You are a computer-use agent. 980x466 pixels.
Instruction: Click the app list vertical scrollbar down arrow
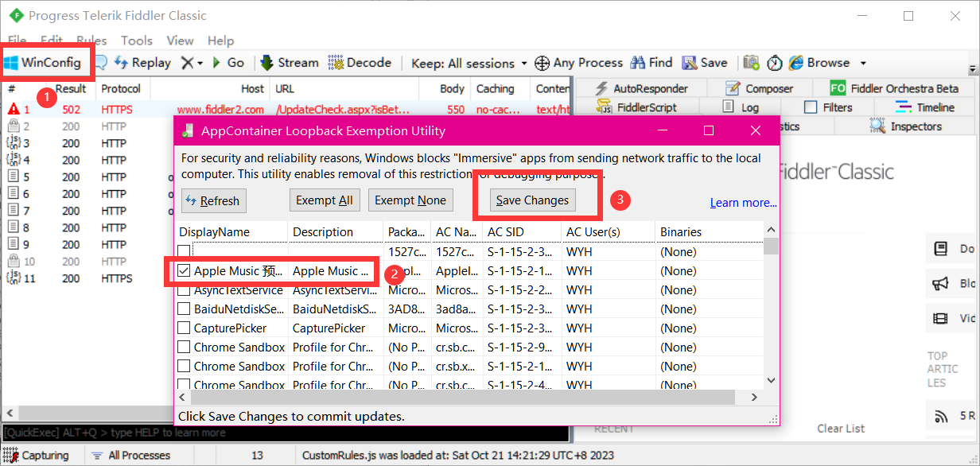tap(770, 380)
